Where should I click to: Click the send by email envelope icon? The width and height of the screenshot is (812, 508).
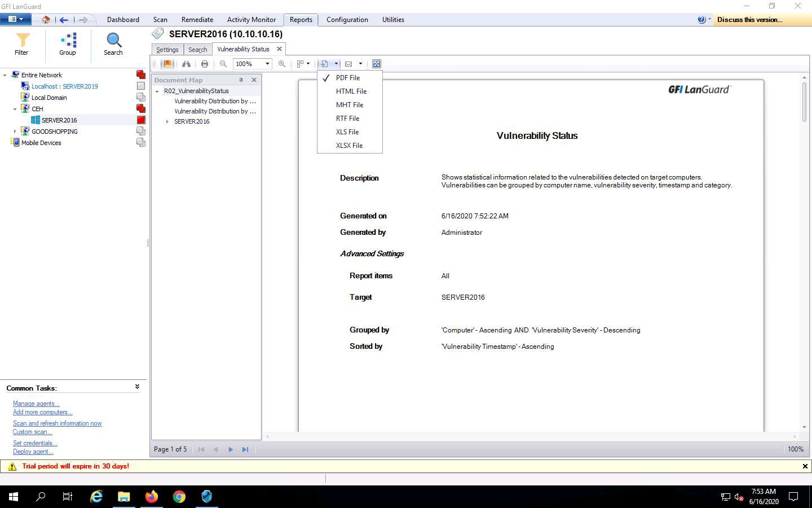coord(348,64)
